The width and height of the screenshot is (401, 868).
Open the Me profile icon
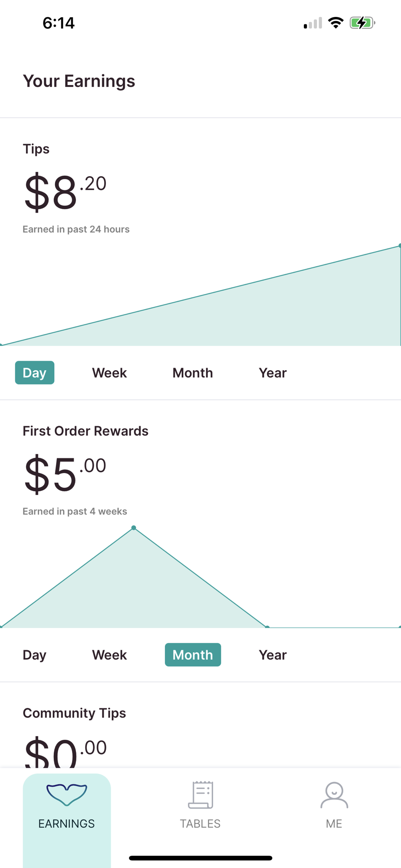click(x=334, y=795)
